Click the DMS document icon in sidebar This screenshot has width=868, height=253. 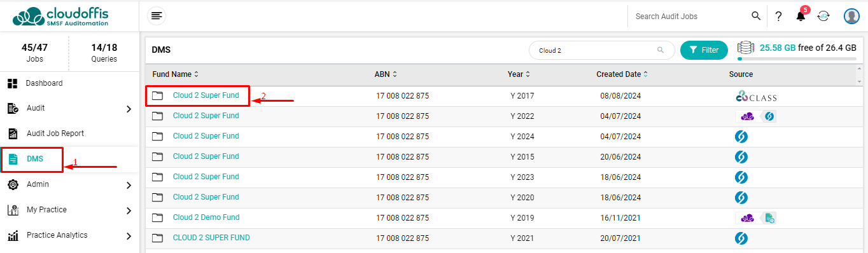13,159
